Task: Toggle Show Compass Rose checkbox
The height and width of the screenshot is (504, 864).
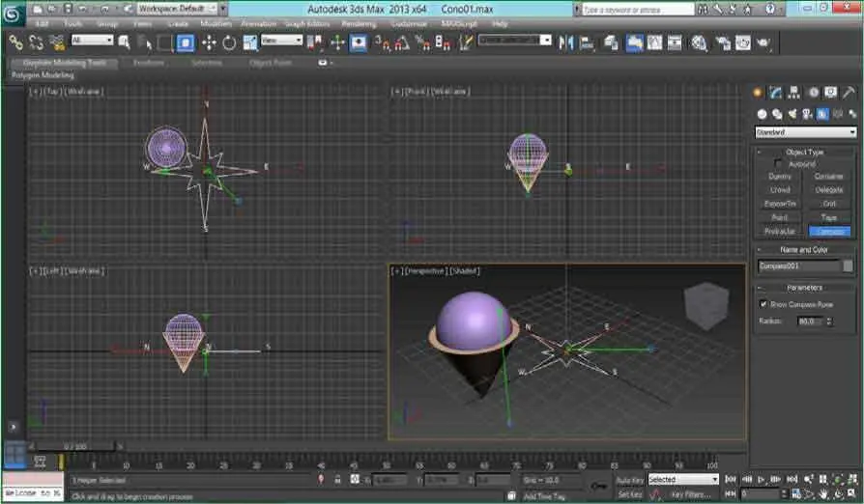Action: (763, 304)
